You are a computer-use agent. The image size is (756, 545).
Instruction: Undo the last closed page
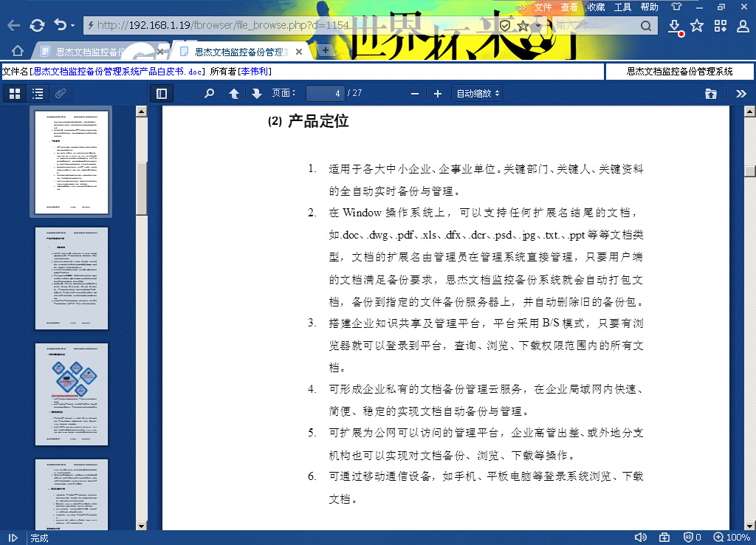(61, 24)
